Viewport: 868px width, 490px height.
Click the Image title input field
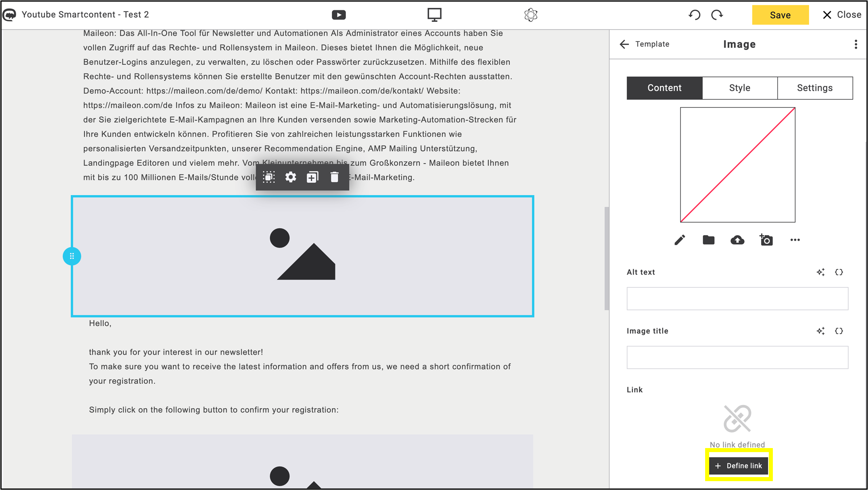[737, 357]
